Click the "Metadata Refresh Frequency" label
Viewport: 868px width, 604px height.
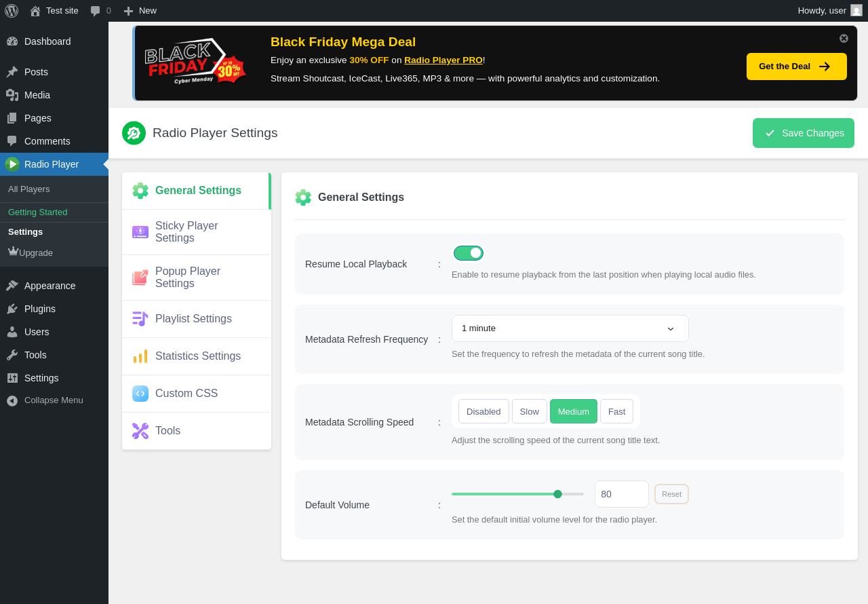(x=366, y=339)
